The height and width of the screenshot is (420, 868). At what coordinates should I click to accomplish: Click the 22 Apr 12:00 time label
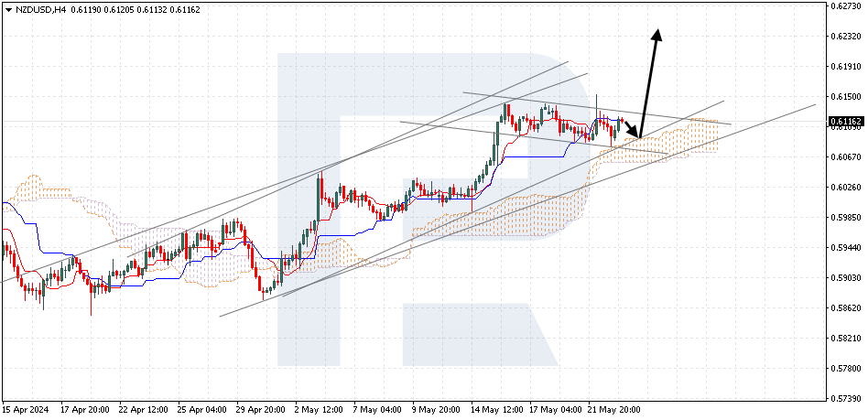pos(143,410)
